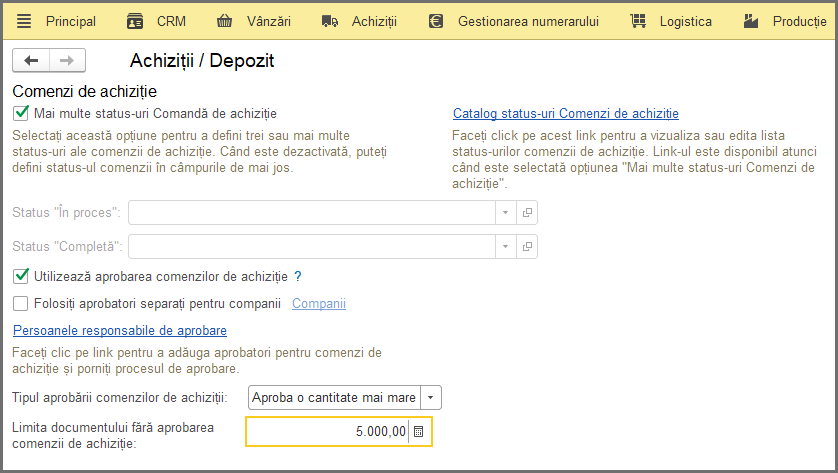Screen dimensions: 838x473
Task: Click the Producție factory icon
Action: click(x=751, y=21)
